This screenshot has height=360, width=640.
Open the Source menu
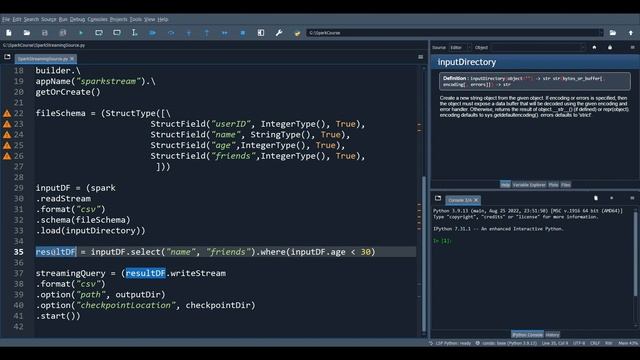click(x=49, y=19)
